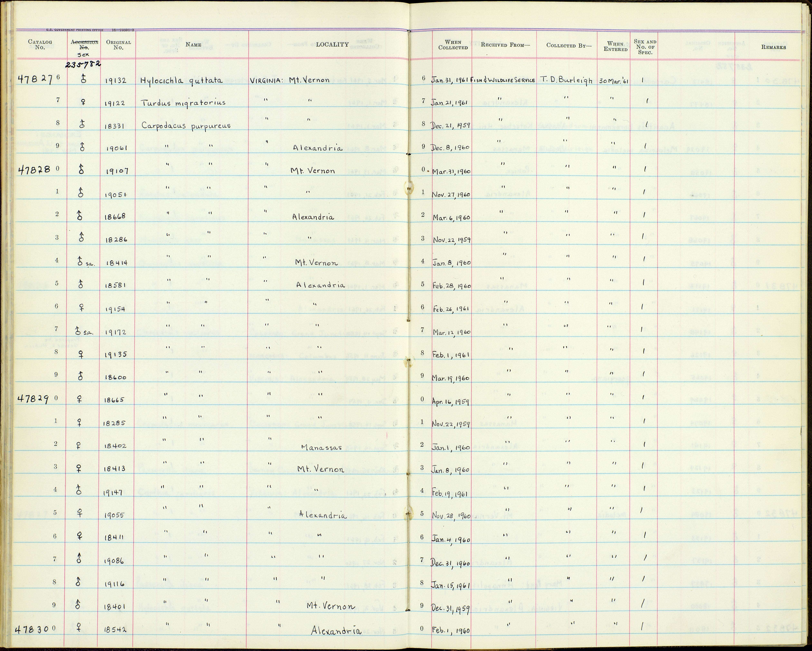This screenshot has width=812, height=651.
Task: Click collected date 'Jan. 1, 1960'
Action: (x=451, y=447)
